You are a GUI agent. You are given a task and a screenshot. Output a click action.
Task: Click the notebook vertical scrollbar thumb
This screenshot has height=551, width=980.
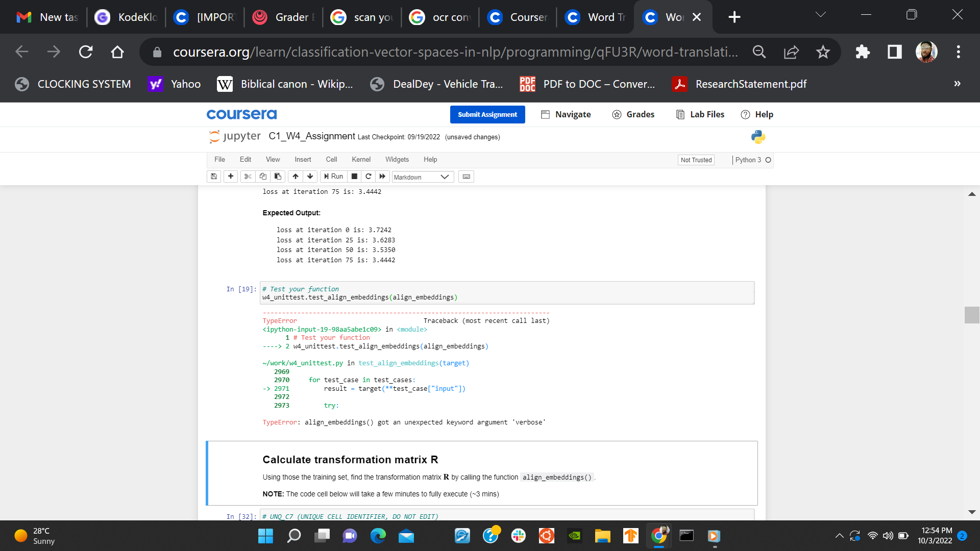[x=971, y=315]
